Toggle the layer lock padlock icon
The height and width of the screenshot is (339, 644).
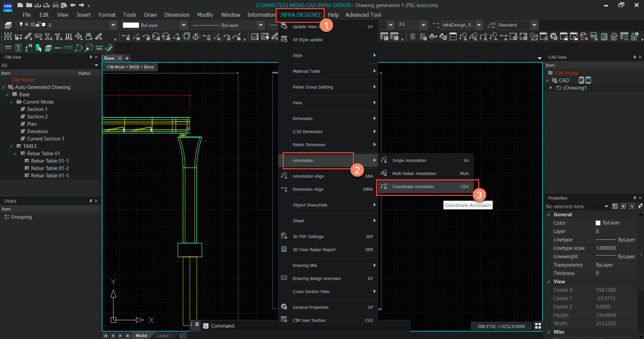point(38,24)
